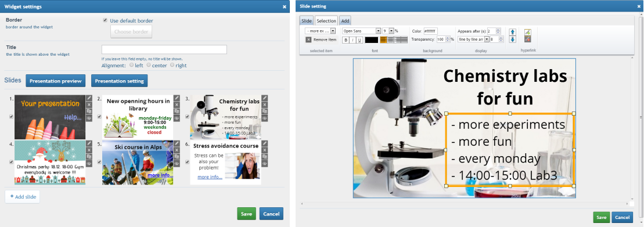The width and height of the screenshot is (644, 227).
Task: Duplicate slide 3 with copy icon
Action: (264, 111)
